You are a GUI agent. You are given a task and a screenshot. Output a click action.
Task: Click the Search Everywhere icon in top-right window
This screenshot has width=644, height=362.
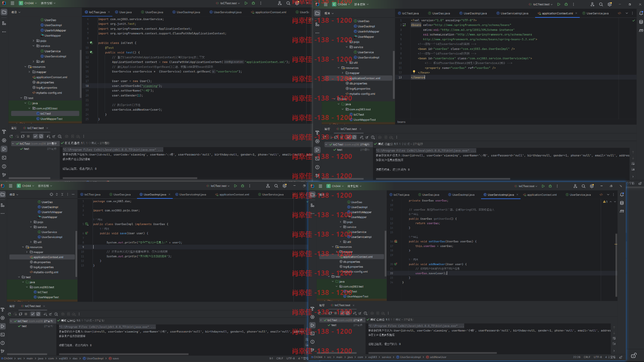tap(601, 4)
